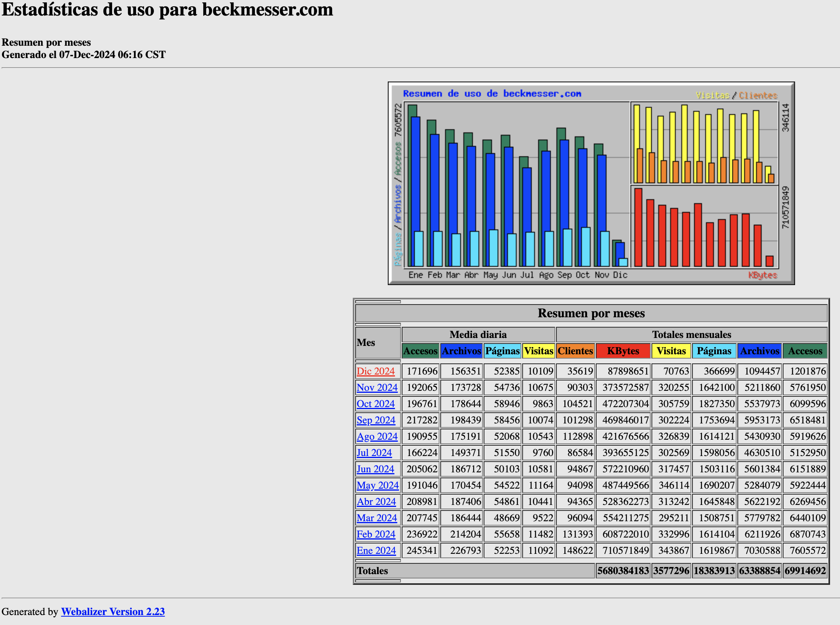View the May 2024 usage report
Viewport: 840px width, 625px height.
click(377, 485)
